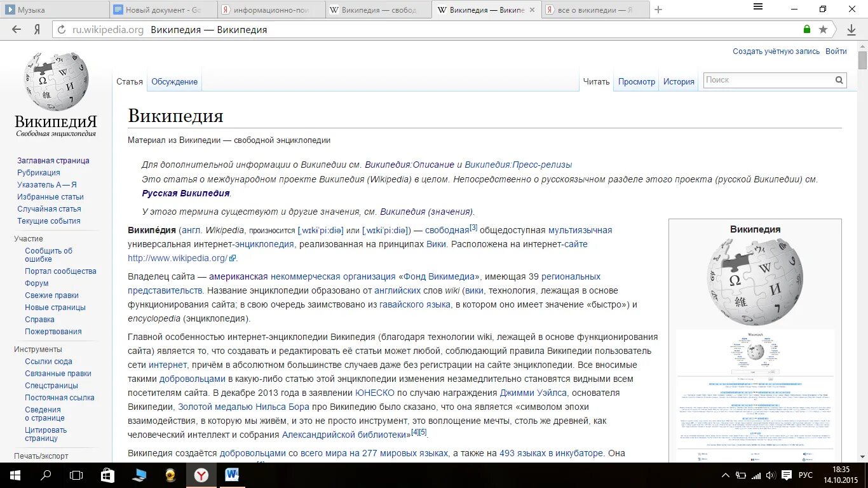Click the Wikipedia globe logo in sidebar
The width and height of the screenshot is (868, 488).
pyautogui.click(x=56, y=81)
